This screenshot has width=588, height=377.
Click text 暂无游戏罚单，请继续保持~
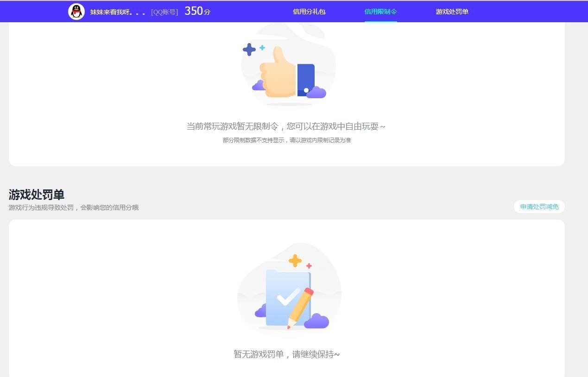(286, 354)
